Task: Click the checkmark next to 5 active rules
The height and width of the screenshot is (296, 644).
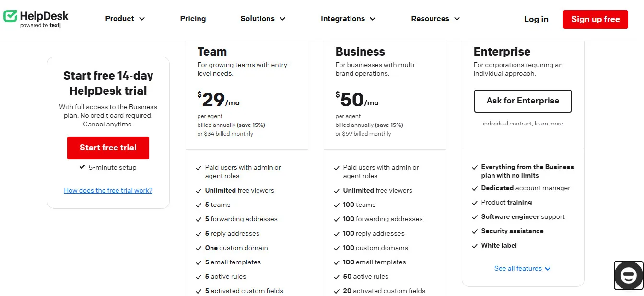Action: pos(198,276)
